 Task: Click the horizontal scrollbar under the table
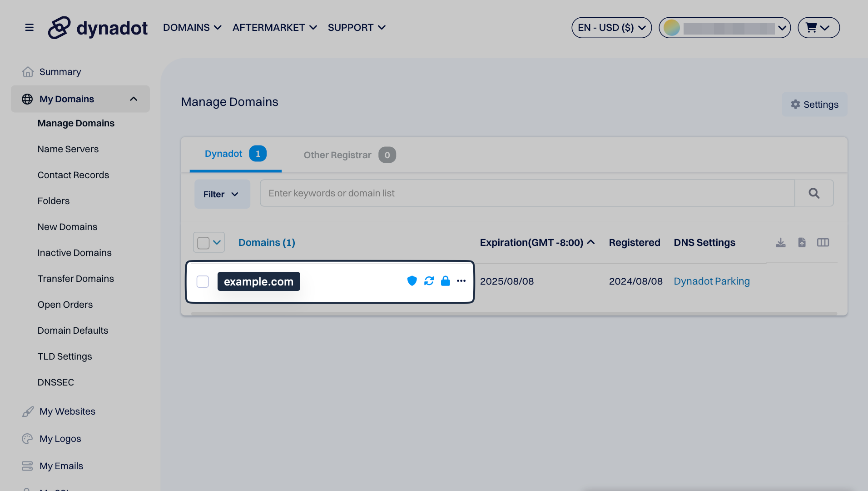[514, 314]
